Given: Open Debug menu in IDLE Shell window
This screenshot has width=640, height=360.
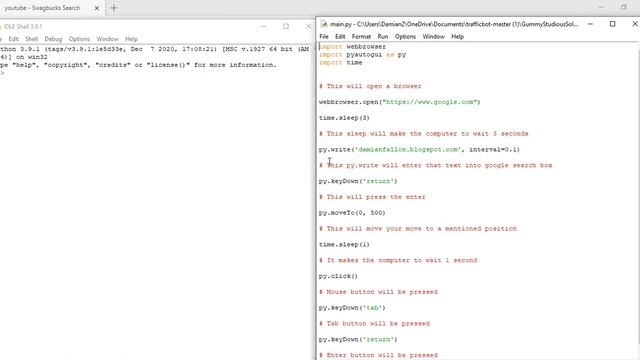Looking at the screenshot, I should click(x=53, y=39).
